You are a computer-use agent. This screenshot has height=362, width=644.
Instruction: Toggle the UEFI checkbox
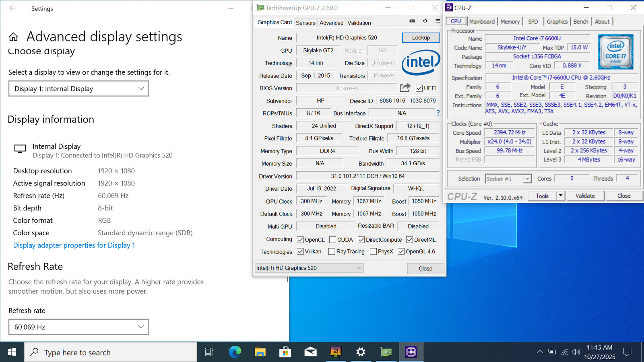(419, 88)
